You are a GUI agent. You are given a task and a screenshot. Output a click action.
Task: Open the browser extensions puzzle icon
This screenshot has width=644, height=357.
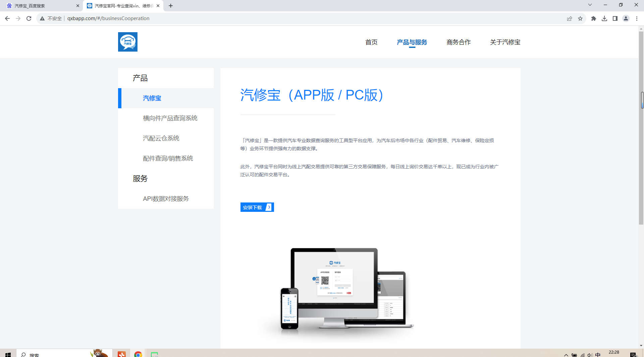594,18
